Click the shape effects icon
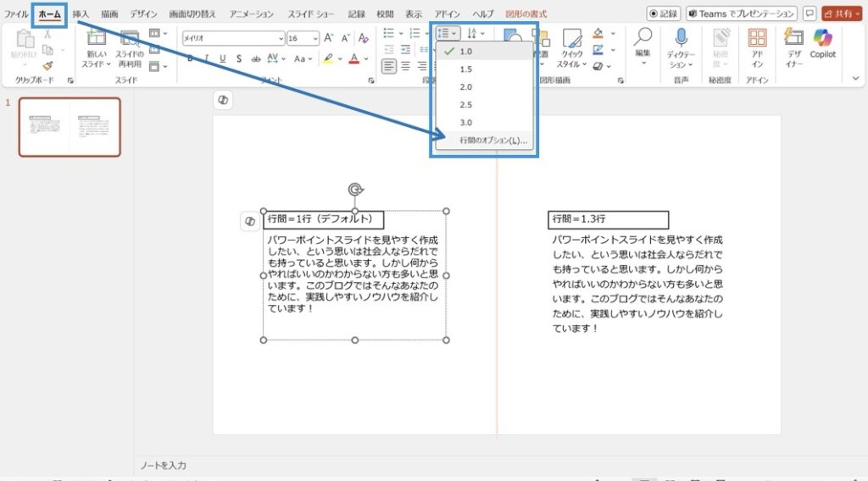Screen dimensions: 868x481 598,66
